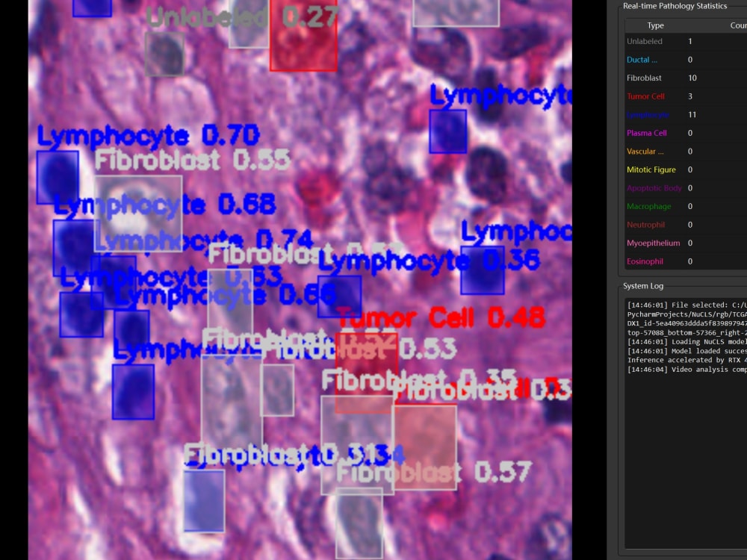
Task: Select the Lymphocyte row in statistics table
Action: tap(686, 115)
